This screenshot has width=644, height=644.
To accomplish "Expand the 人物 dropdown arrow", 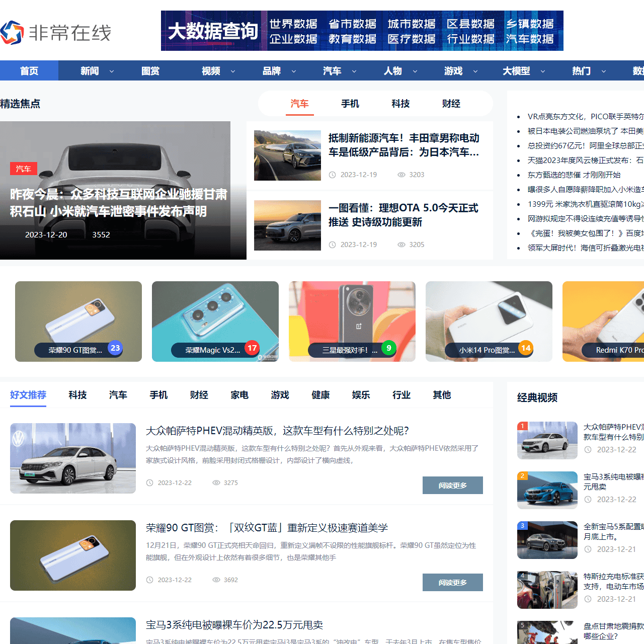I will pyautogui.click(x=415, y=71).
